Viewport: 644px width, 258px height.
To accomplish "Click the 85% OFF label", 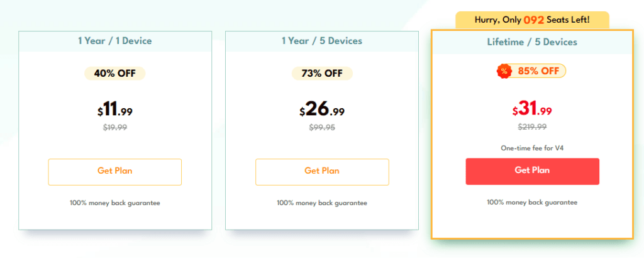I will (538, 71).
